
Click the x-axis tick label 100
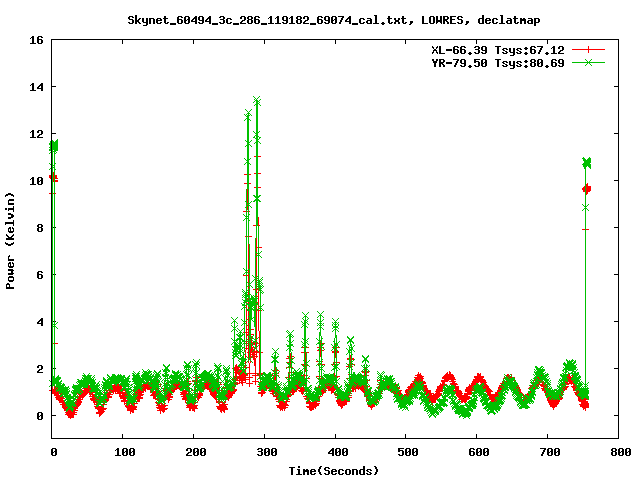pos(122,452)
